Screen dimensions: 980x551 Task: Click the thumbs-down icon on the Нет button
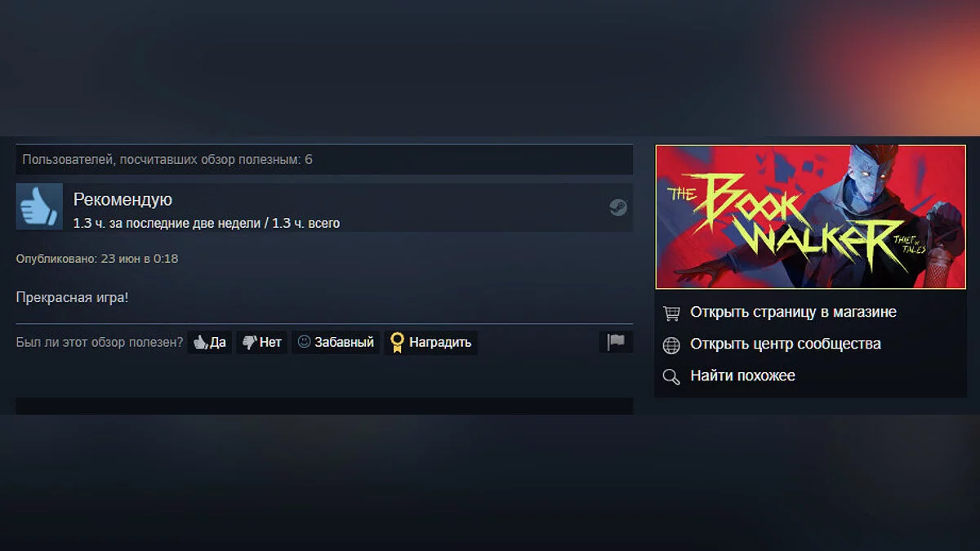(249, 343)
